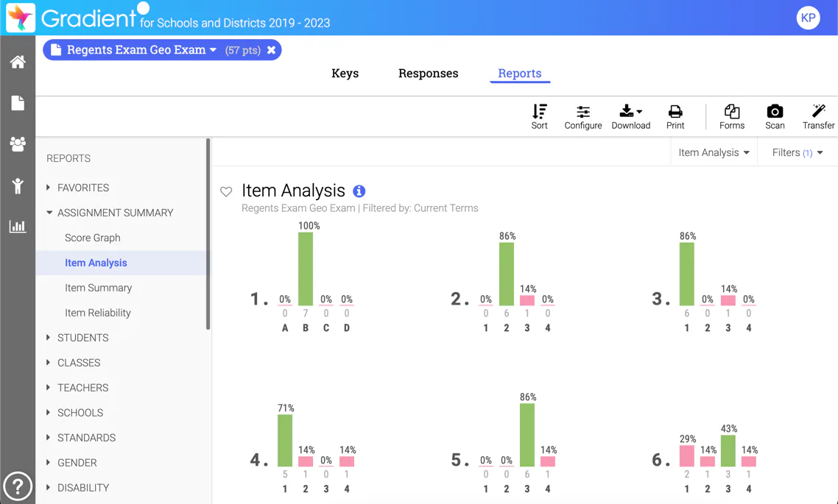838x504 pixels.
Task: Open the bar chart reports sidebar icon
Action: pos(18,227)
